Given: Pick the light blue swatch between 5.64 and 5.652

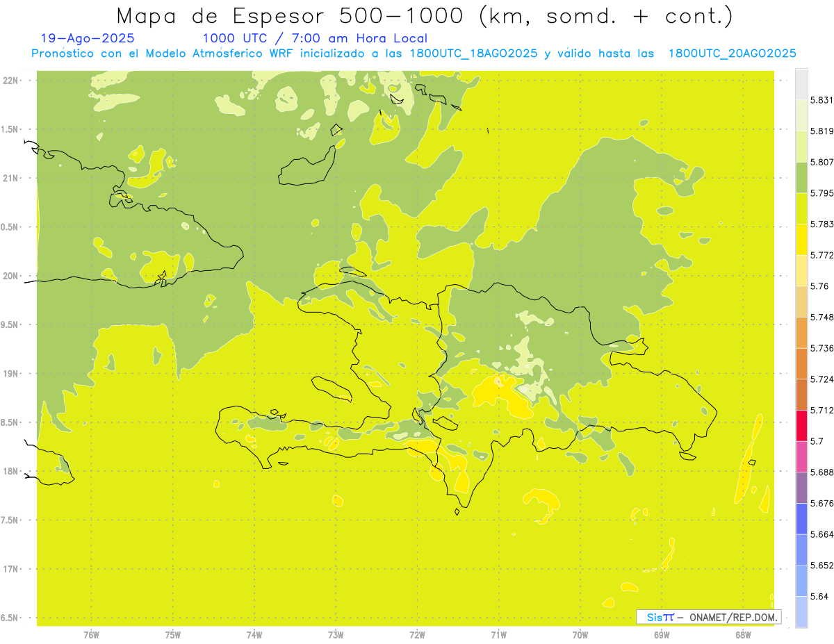Looking at the screenshot, I should pos(801,580).
